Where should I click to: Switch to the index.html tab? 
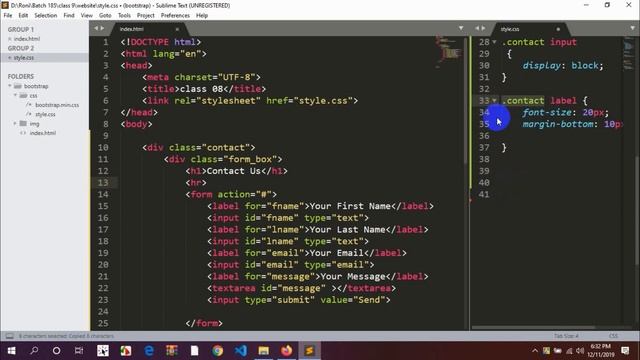tap(147, 29)
